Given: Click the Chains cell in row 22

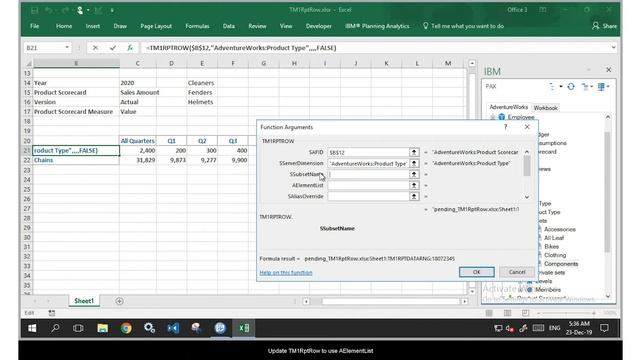Looking at the screenshot, I should pos(76,160).
